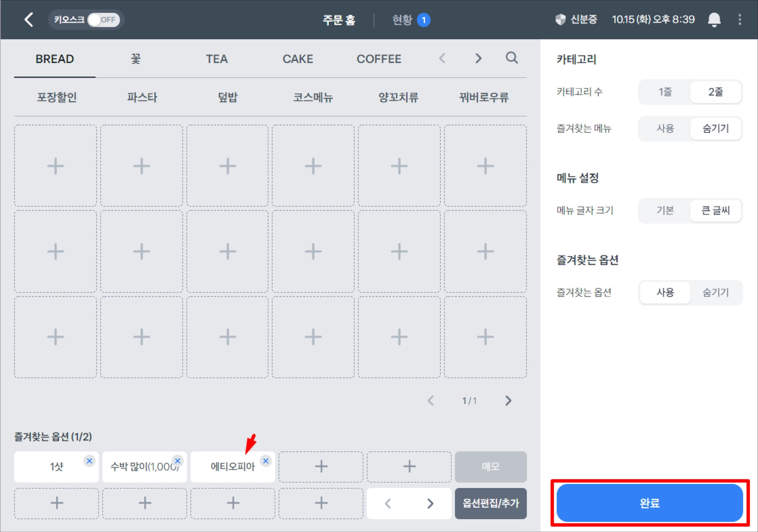Screen dimensions: 758x532
Task: Open the 현황 tab
Action: pos(402,20)
